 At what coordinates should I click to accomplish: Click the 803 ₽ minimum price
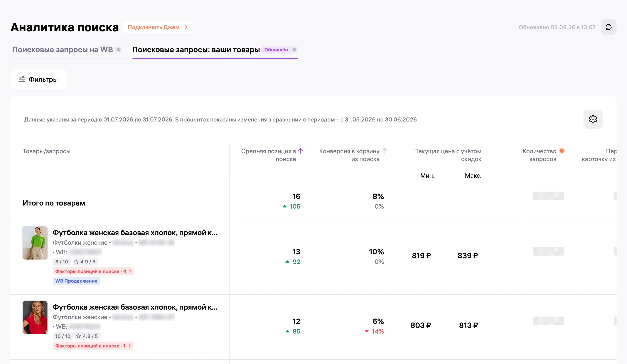[x=420, y=325]
